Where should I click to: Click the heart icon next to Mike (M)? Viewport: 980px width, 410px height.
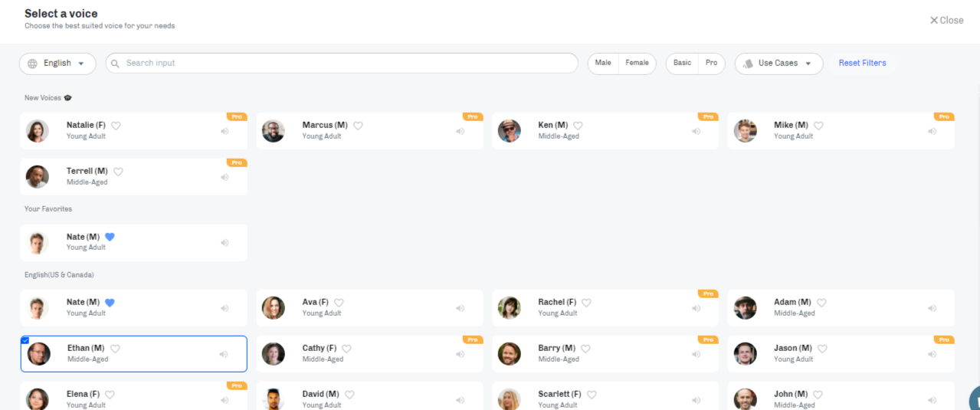coord(818,126)
